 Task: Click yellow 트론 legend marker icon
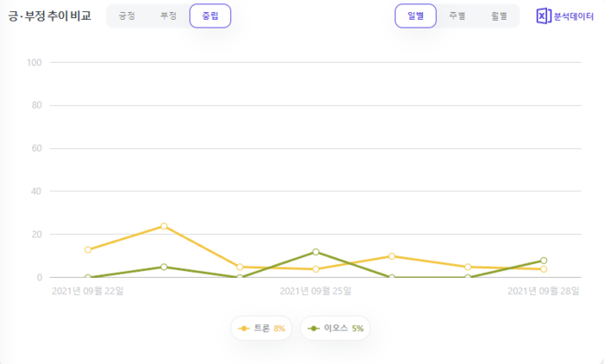pos(244,329)
